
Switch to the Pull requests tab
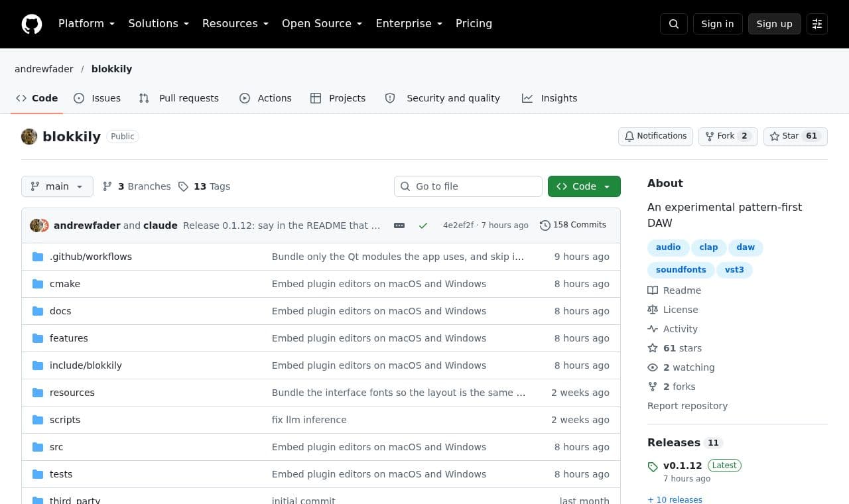(179, 98)
